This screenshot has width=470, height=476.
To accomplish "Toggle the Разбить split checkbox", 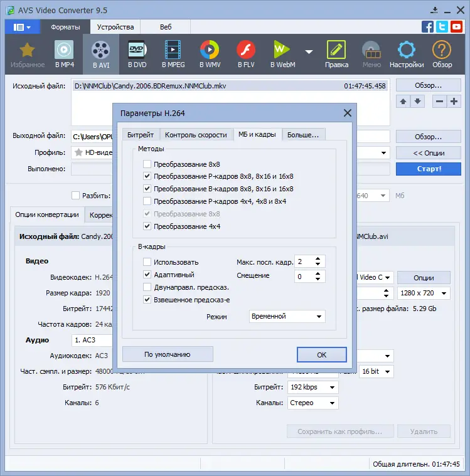I will point(75,195).
